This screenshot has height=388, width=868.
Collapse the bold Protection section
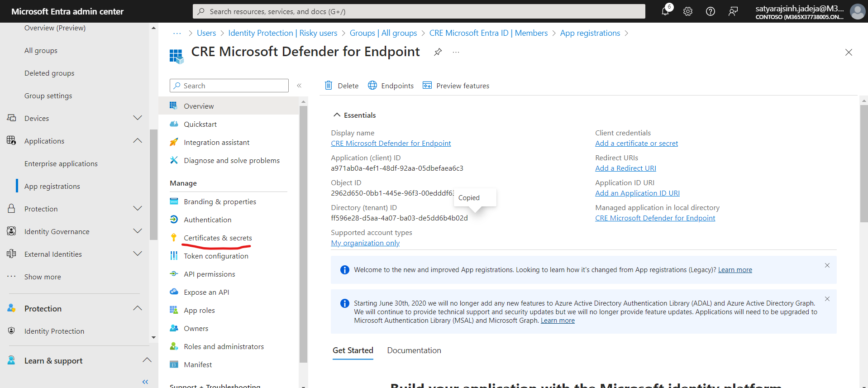pos(138,308)
